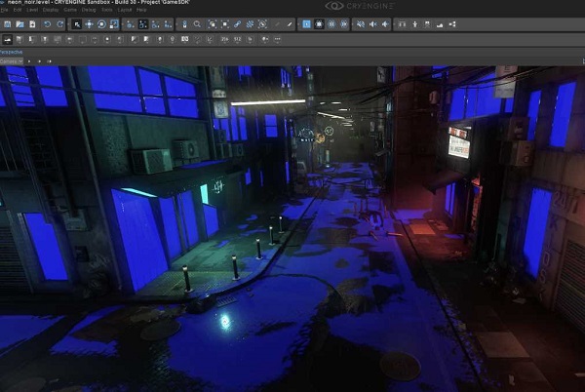The height and width of the screenshot is (392, 585).
Task: Click the lightbulb icon in second toolbar
Action: (x=160, y=39)
